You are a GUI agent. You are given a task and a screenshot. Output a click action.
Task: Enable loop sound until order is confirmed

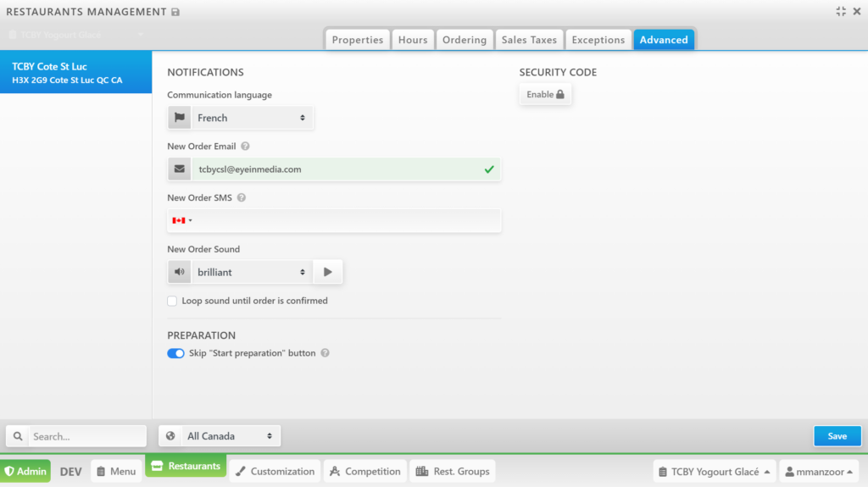point(173,301)
